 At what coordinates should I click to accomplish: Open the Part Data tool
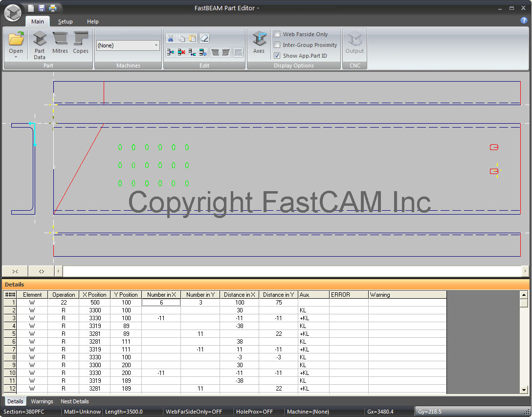tap(39, 45)
